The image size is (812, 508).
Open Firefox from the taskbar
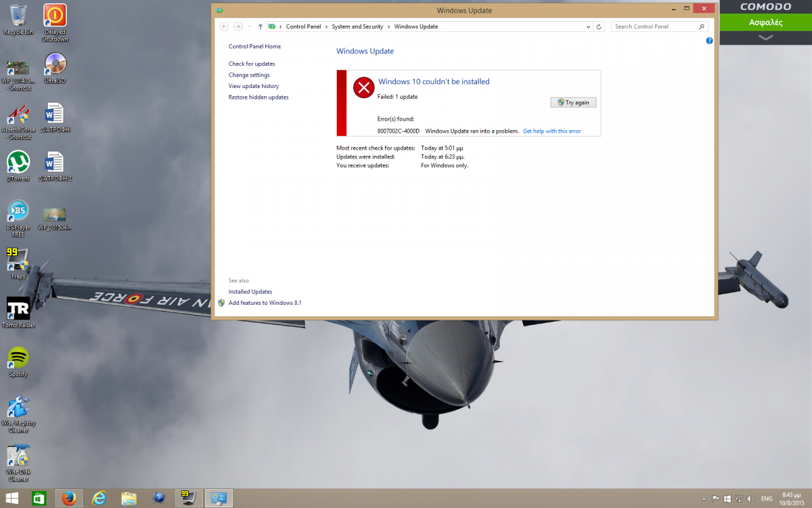[x=68, y=498]
